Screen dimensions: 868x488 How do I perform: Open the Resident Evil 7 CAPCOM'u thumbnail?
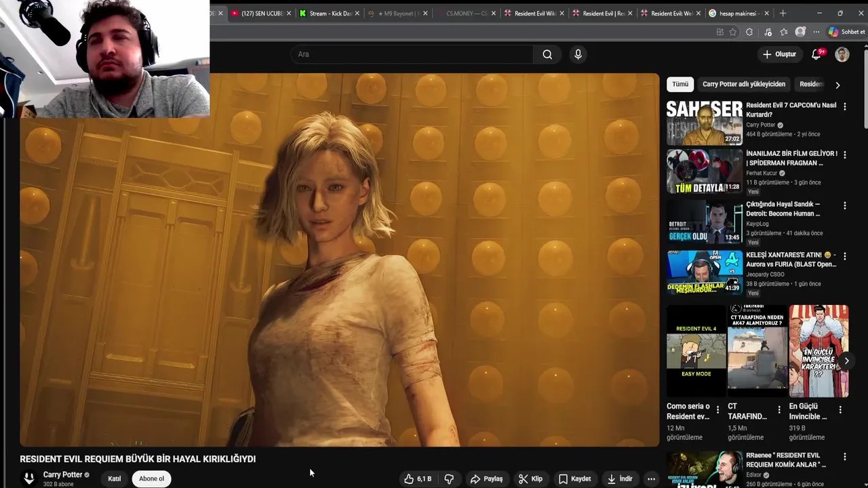point(704,123)
